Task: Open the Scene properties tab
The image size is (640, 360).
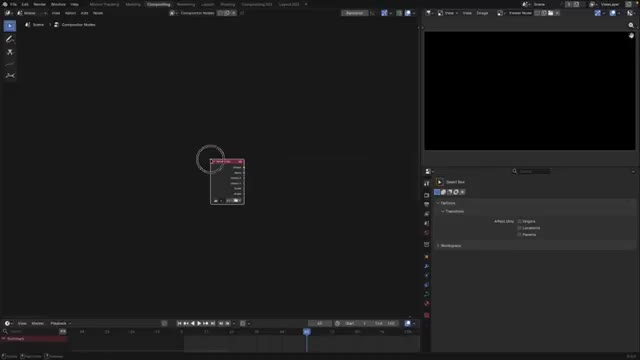Action: click(427, 223)
